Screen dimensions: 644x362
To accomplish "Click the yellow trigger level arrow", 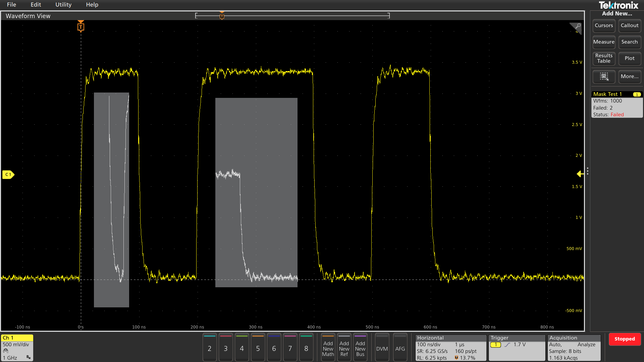I will point(580,174).
